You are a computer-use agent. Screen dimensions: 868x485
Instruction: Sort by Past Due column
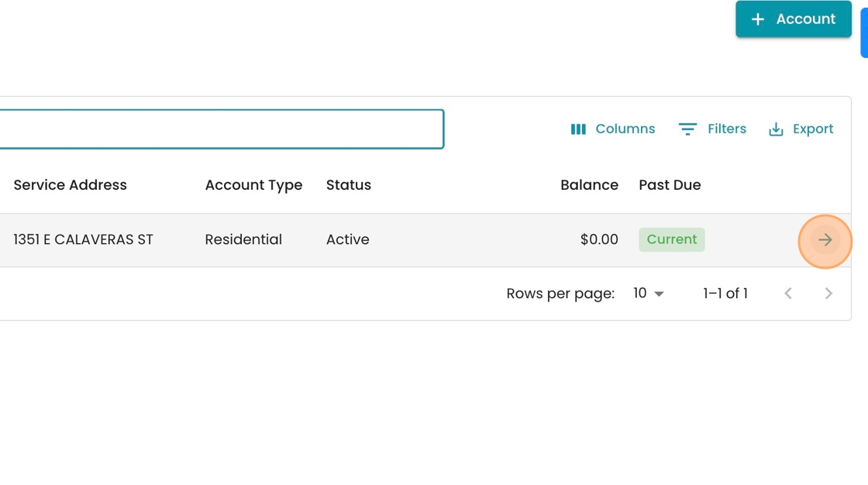click(x=670, y=185)
